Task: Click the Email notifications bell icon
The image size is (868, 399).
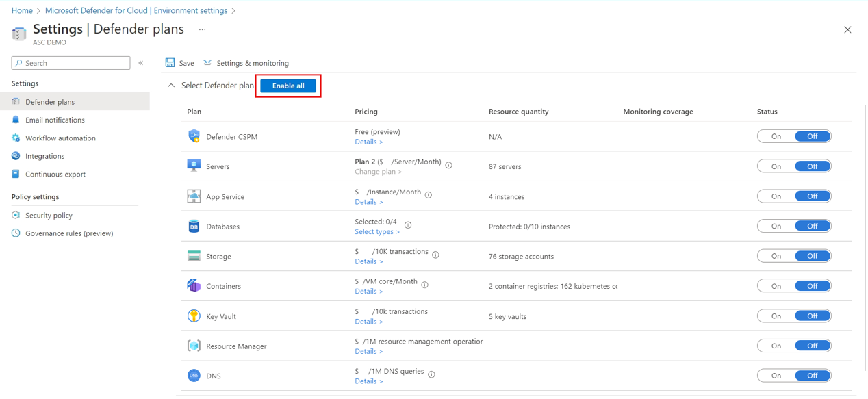Action: pos(16,120)
